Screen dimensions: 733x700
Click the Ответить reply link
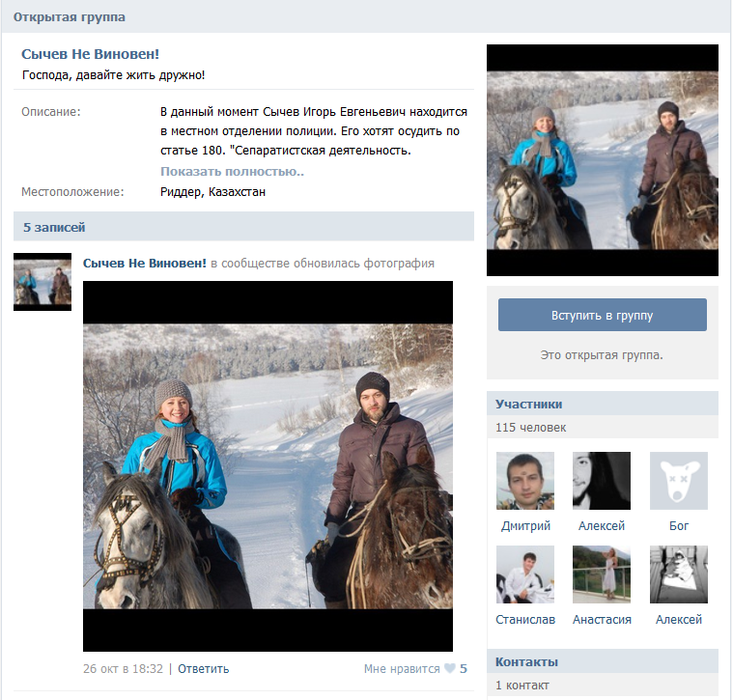coord(204,669)
